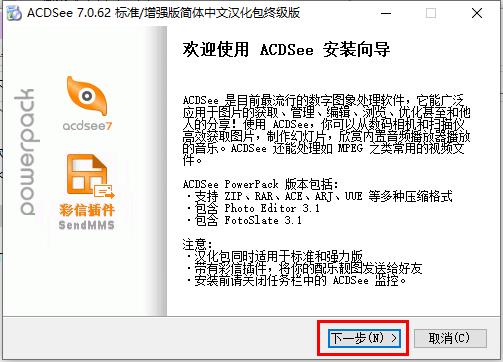
Task: Click the line 包含 FotoSlate 3.1
Action: (244, 221)
